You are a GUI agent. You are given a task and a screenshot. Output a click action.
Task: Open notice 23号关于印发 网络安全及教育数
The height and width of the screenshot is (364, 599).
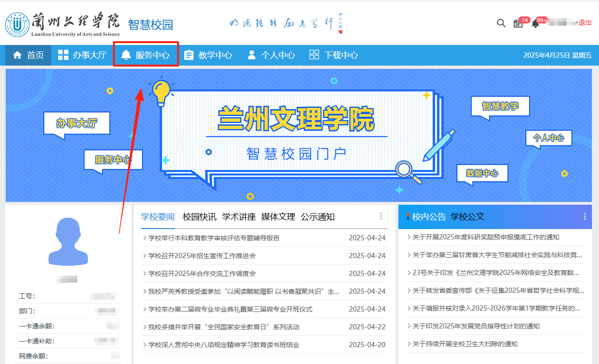click(x=496, y=273)
